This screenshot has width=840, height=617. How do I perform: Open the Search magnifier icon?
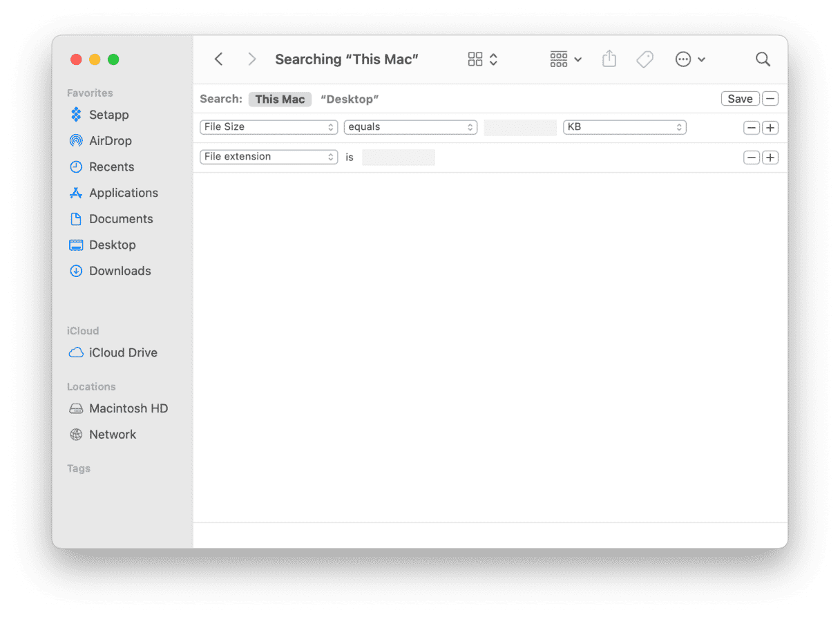pos(763,59)
